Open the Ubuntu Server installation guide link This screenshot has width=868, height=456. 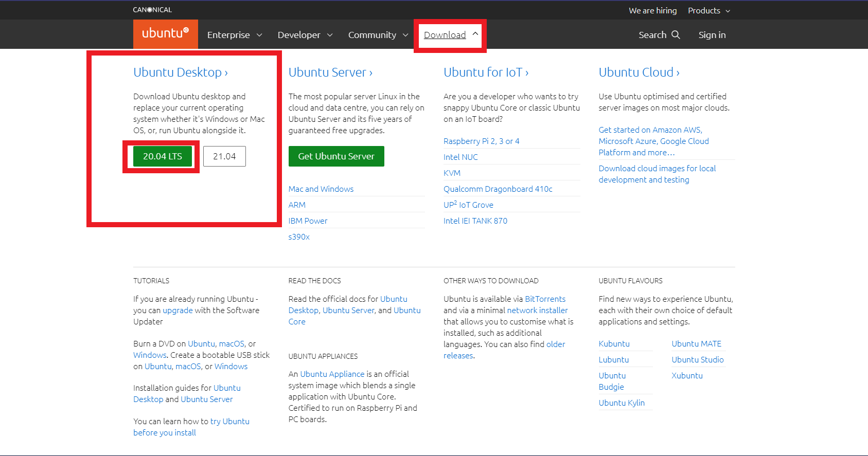pyautogui.click(x=206, y=399)
